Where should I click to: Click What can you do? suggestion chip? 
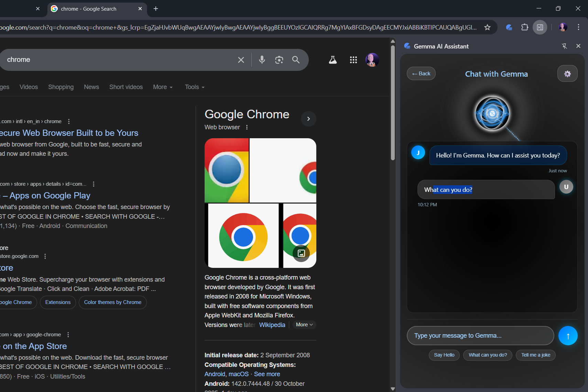click(488, 355)
